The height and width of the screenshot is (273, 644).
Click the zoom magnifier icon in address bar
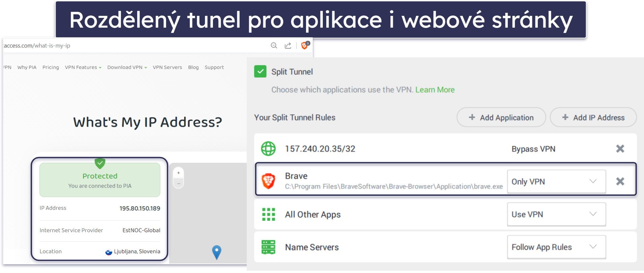(x=274, y=45)
